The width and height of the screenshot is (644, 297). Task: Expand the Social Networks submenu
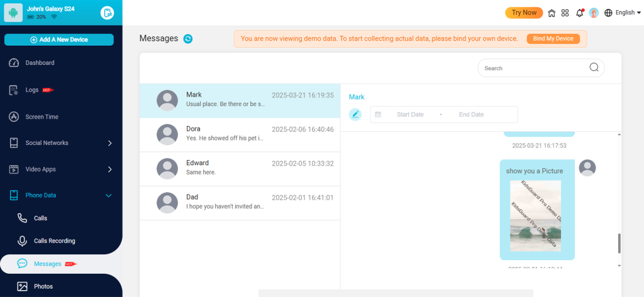click(x=109, y=143)
